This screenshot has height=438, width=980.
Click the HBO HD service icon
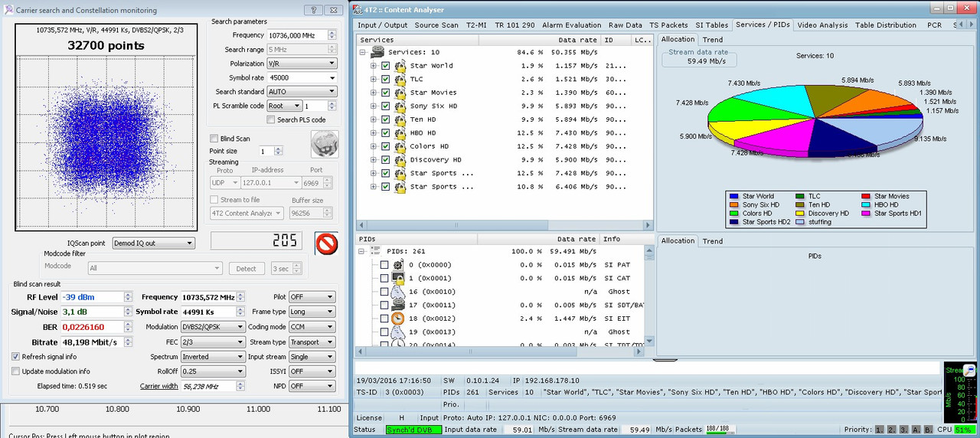pos(400,133)
